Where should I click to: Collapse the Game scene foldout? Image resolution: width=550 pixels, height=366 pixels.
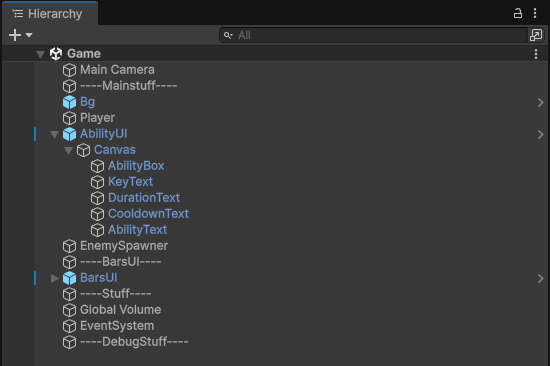click(40, 54)
